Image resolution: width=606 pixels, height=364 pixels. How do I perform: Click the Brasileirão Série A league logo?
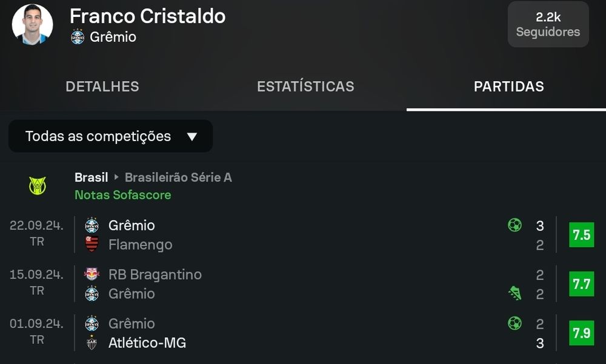(x=38, y=185)
